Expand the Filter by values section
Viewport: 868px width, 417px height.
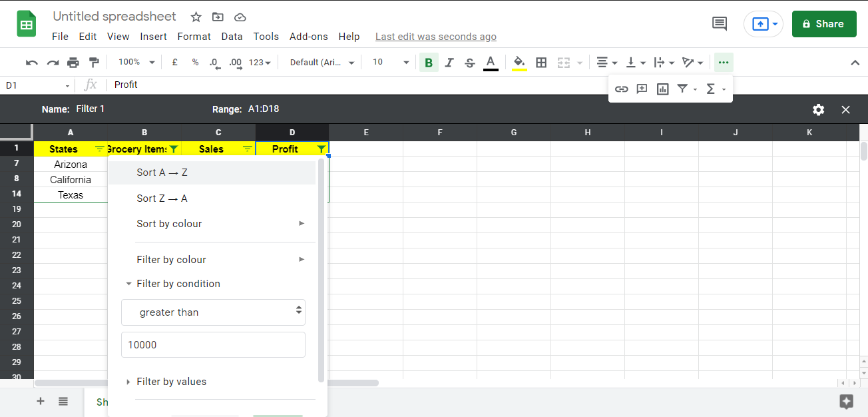coord(166,382)
